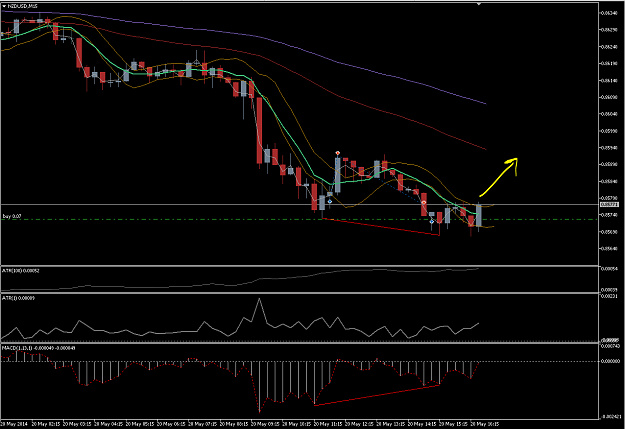
Task: Click the 0.00231 ATR scale value
Action: coord(609,296)
